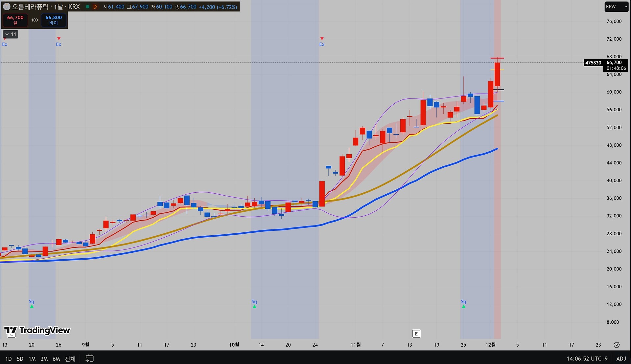This screenshot has width=631, height=364.
Task: Click the 100 order quantity field
Action: click(35, 20)
